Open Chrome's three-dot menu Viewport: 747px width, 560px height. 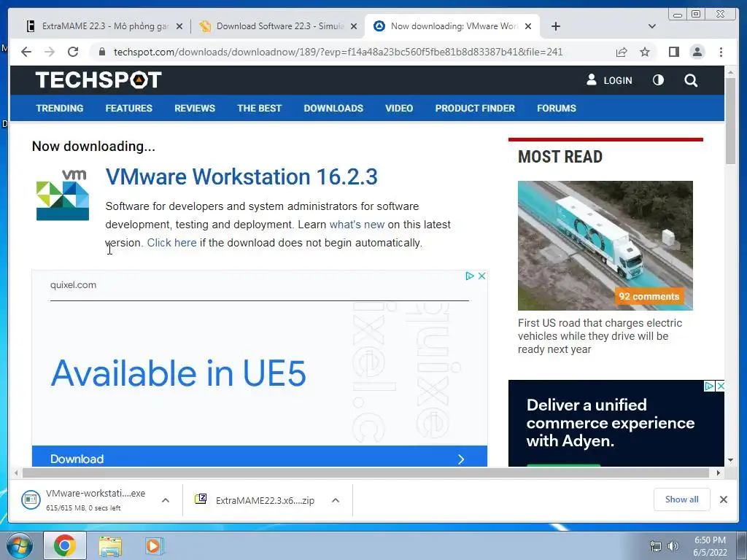(x=721, y=52)
